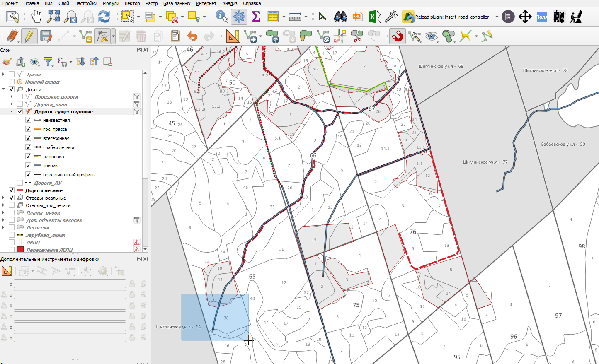The height and width of the screenshot is (364, 599).
Task: Click the blue Поля button
Action: pos(542,17)
